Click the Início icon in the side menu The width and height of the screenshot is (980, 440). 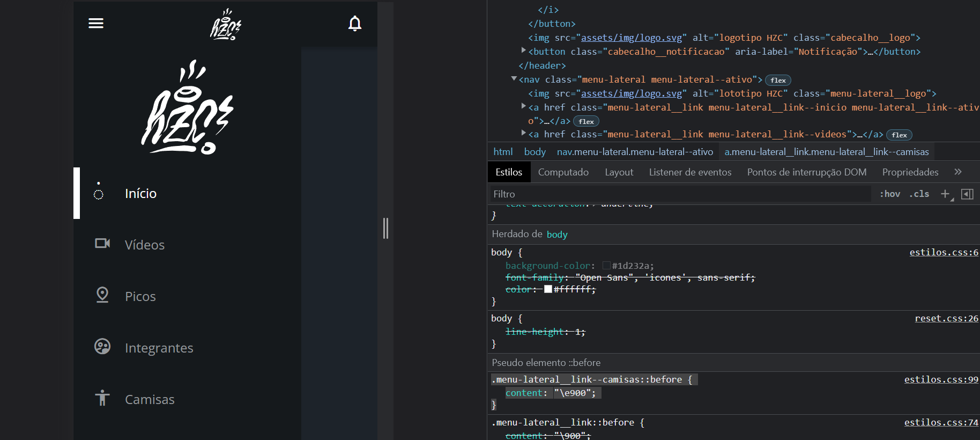coord(99,191)
